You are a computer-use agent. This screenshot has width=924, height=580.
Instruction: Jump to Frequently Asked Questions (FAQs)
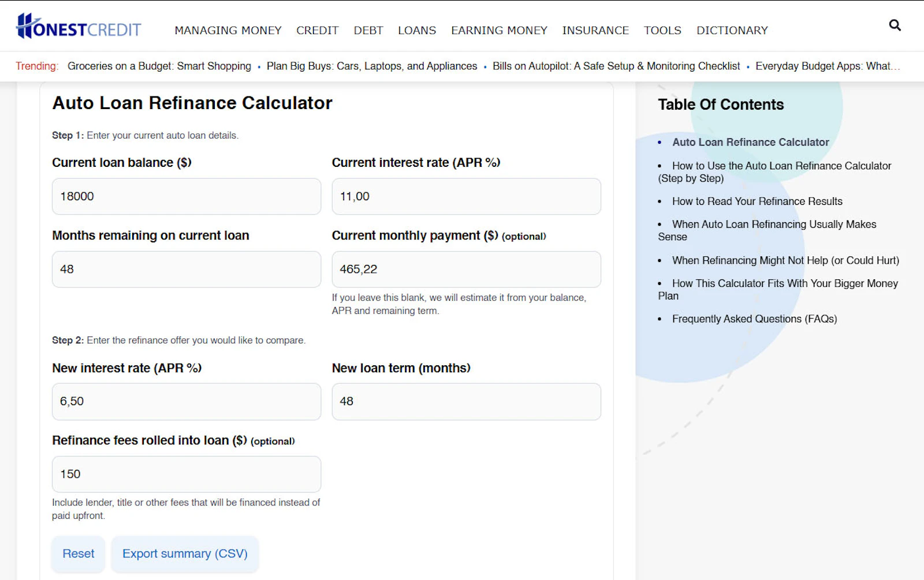click(x=754, y=319)
